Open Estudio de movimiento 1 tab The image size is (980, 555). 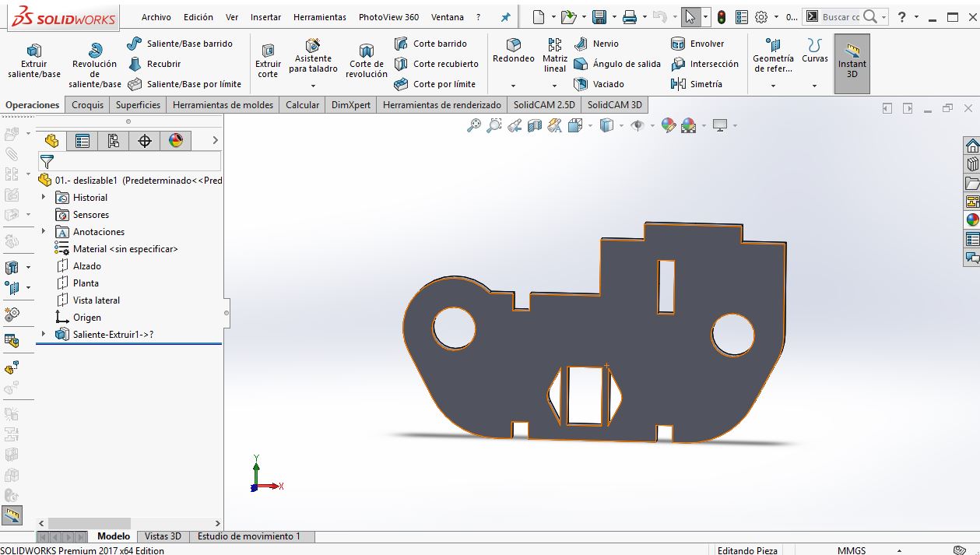point(249,536)
